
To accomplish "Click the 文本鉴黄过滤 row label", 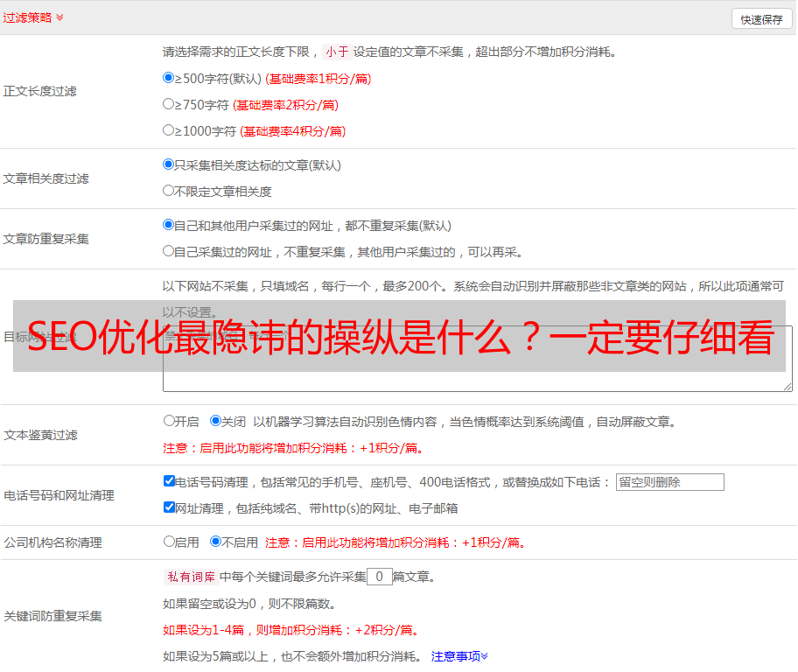I will pos(41,435).
